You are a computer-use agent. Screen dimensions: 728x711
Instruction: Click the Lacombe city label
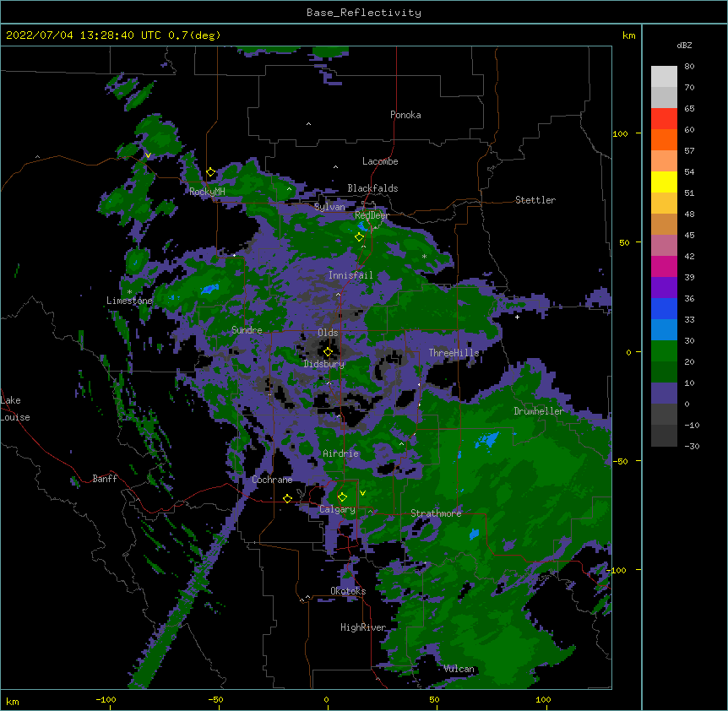pos(380,161)
